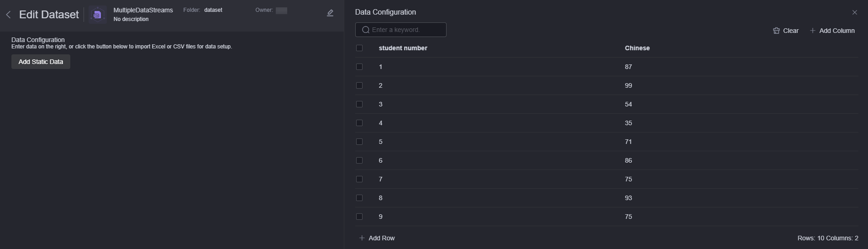Select the cell with student number 7
868x249 pixels.
(x=380, y=179)
